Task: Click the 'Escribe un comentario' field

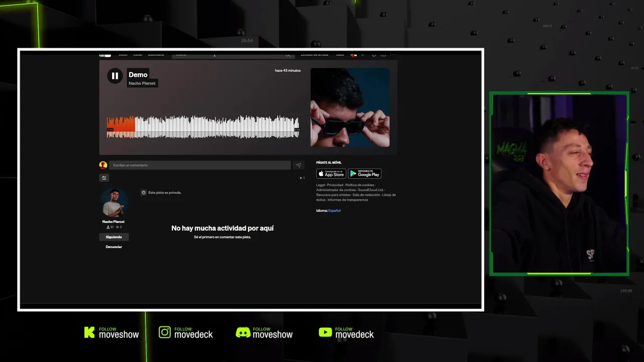Action: click(200, 165)
